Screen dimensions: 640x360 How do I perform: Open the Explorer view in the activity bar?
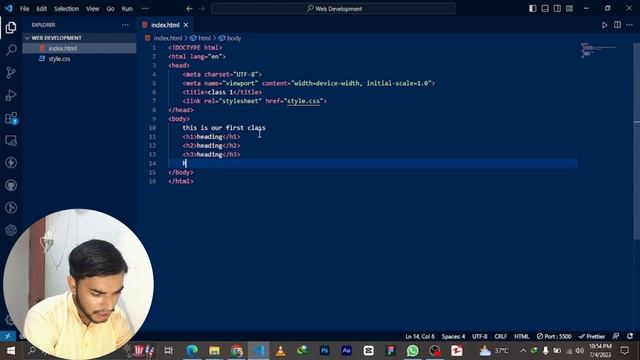click(x=11, y=27)
